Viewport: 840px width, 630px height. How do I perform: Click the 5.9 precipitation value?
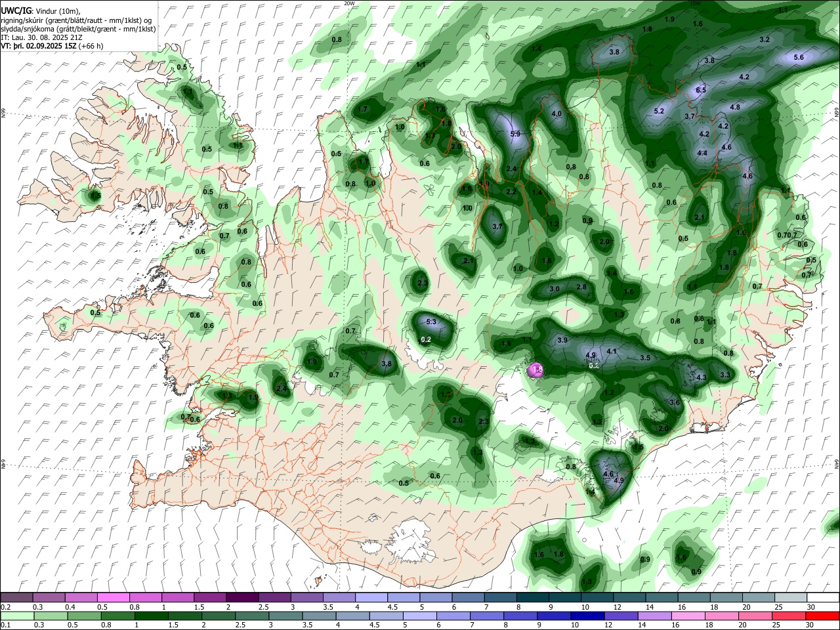tap(515, 135)
